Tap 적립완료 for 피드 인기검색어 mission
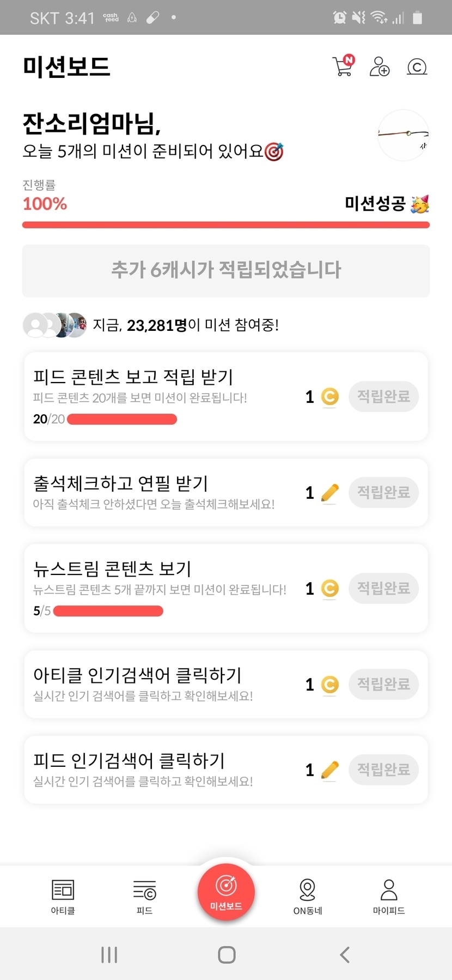The height and width of the screenshot is (980, 452). pyautogui.click(x=383, y=770)
